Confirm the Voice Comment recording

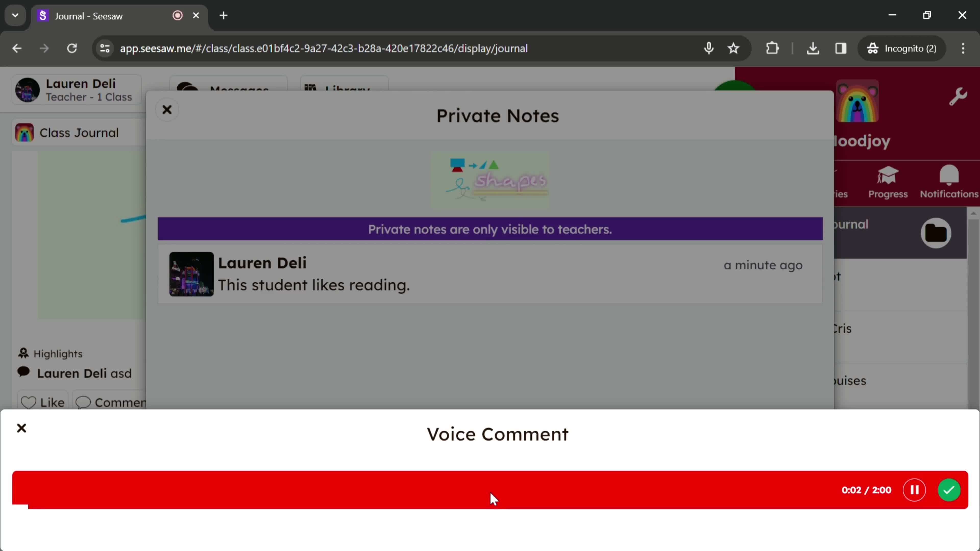950,490
